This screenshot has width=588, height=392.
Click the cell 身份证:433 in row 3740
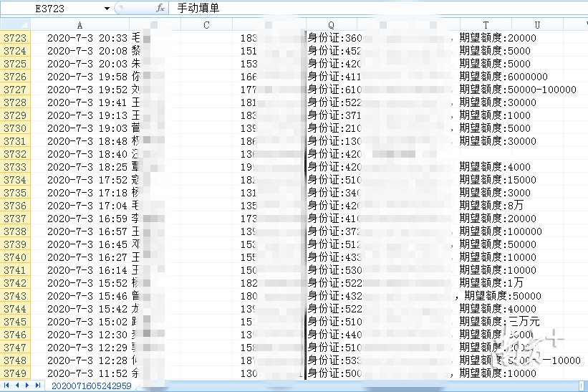(x=334, y=257)
